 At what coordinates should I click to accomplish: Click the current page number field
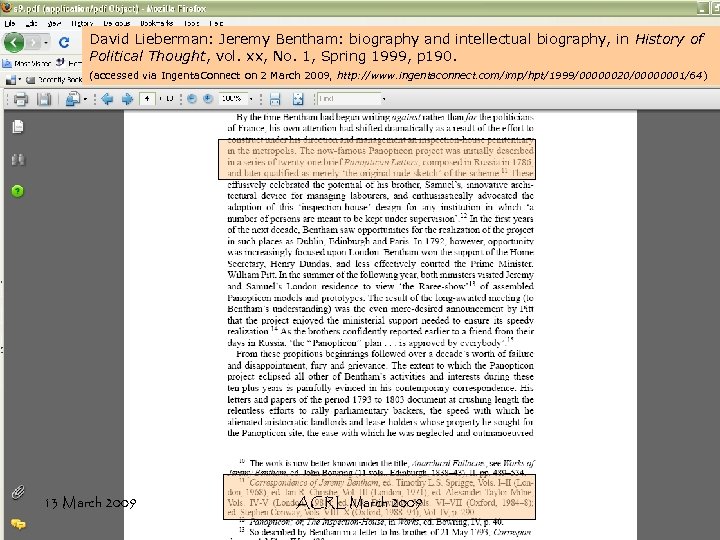[147, 99]
